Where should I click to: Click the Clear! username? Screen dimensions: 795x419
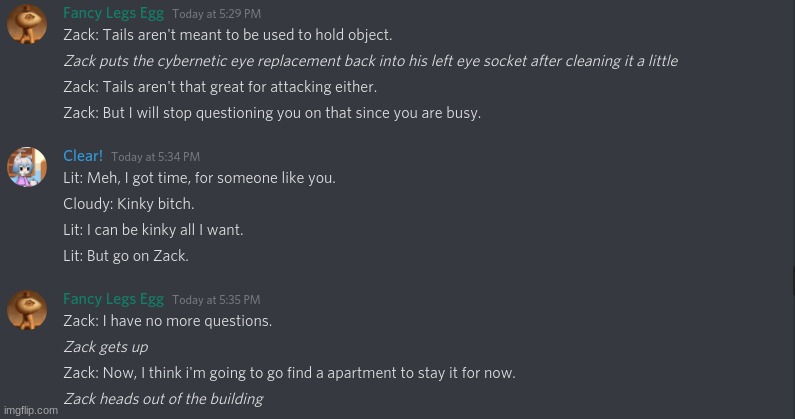[x=83, y=156]
